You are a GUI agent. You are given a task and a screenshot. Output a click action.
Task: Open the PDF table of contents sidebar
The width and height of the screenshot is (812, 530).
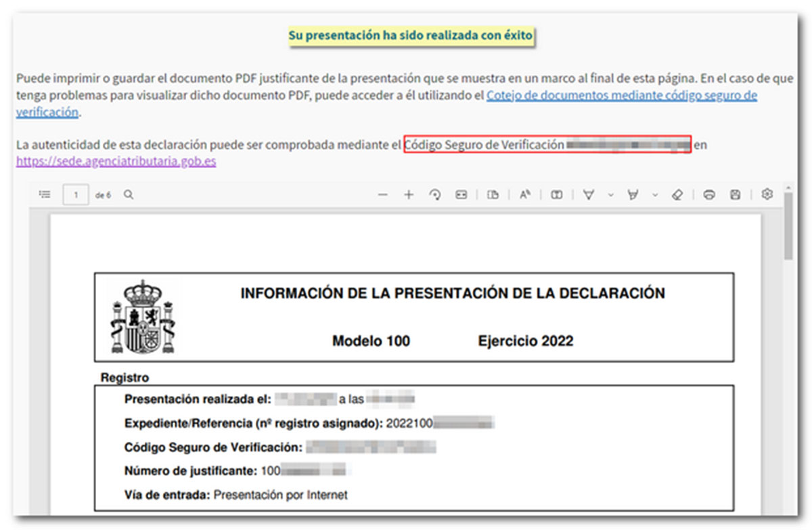point(45,195)
